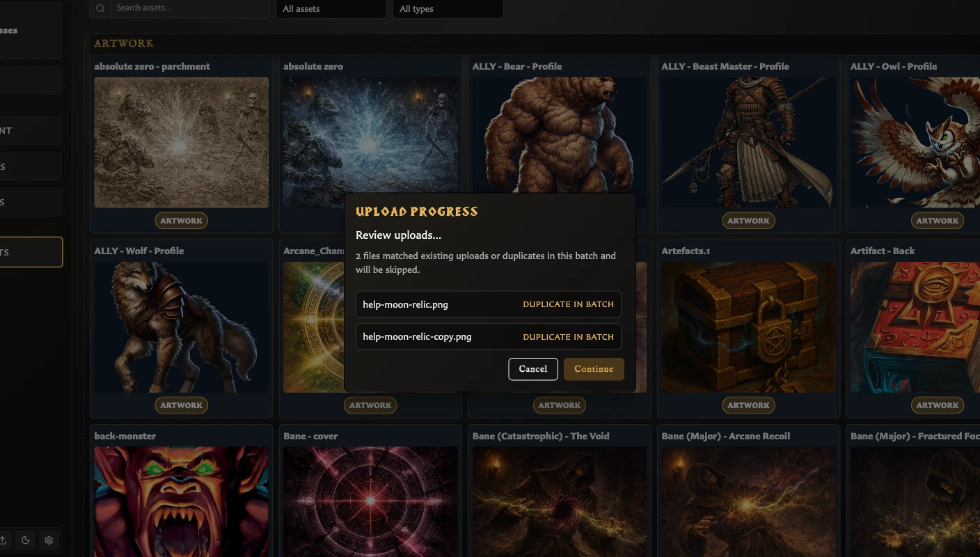
Task: Open settings via the gear icon
Action: (x=49, y=540)
